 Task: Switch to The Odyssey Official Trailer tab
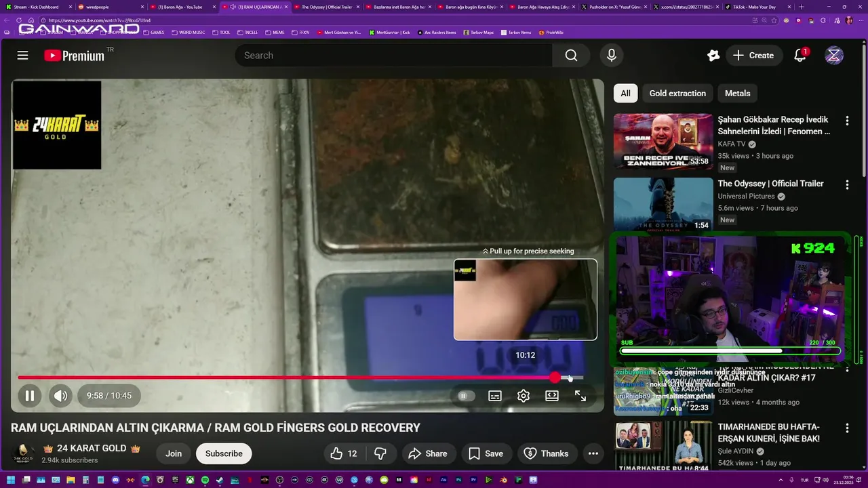coord(327,7)
